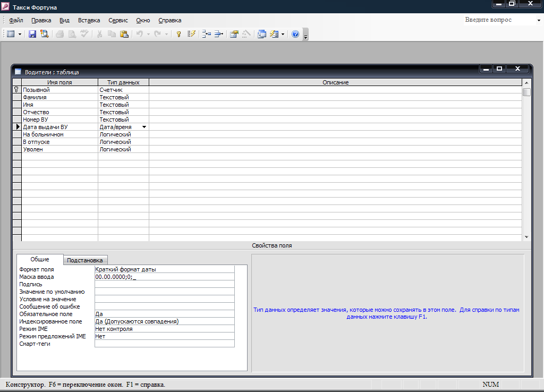Click the Значение по умолчанию box
This screenshot has height=392, width=544.
pyautogui.click(x=165, y=292)
